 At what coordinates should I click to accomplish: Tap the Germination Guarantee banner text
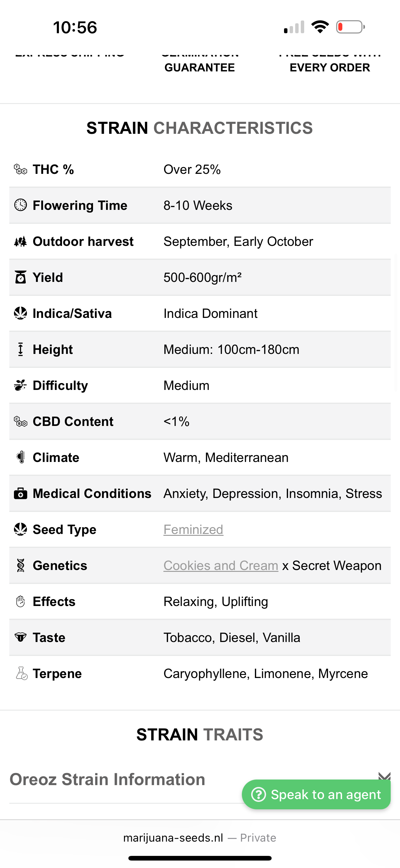pos(199,67)
